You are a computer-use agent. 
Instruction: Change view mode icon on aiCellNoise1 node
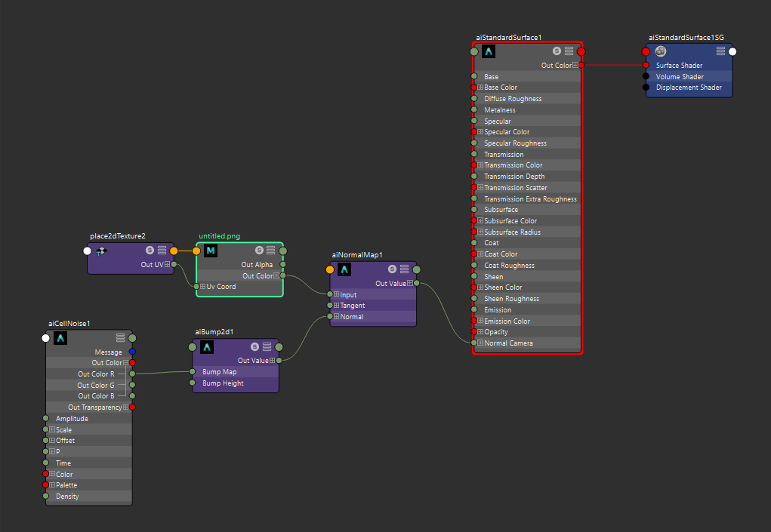tap(121, 338)
